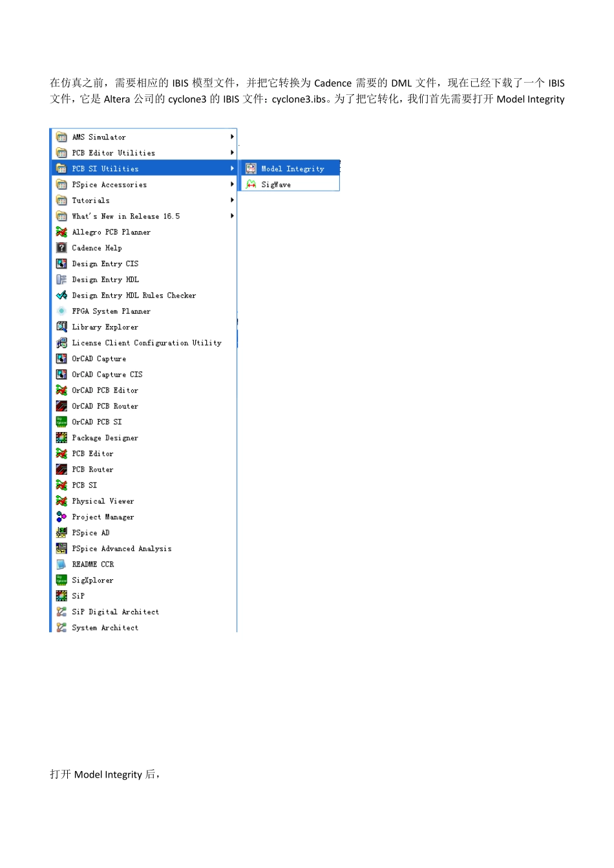The height and width of the screenshot is (868, 614).
Task: Click the System Architect icon
Action: (x=61, y=628)
